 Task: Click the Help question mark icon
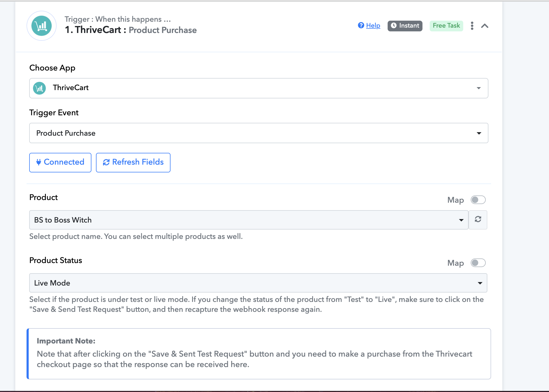tap(361, 25)
